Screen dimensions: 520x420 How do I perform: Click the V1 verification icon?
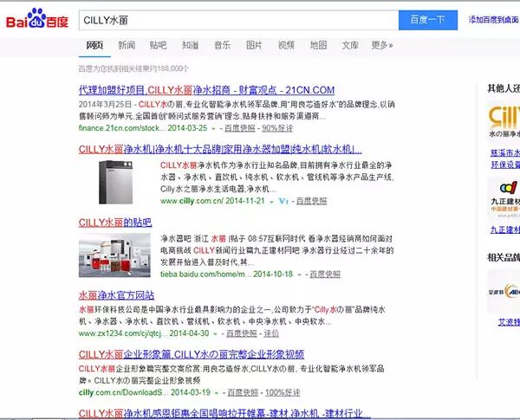coord(283,201)
